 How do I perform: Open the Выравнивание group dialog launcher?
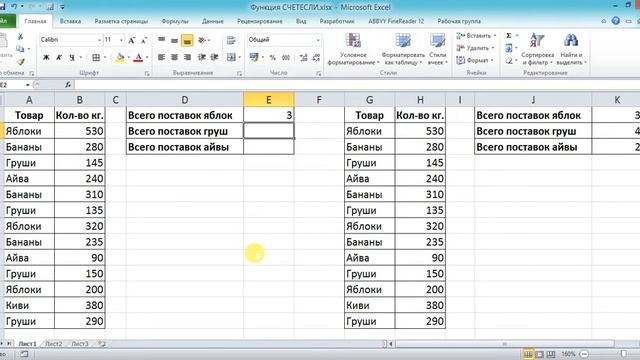point(240,73)
